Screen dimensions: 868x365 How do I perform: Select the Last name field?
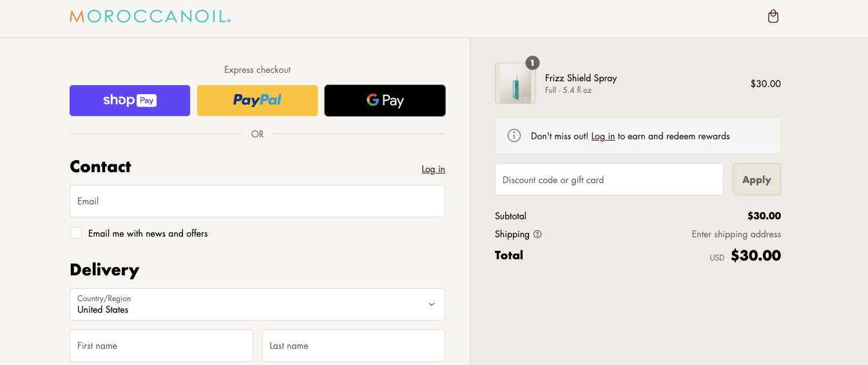coord(353,346)
